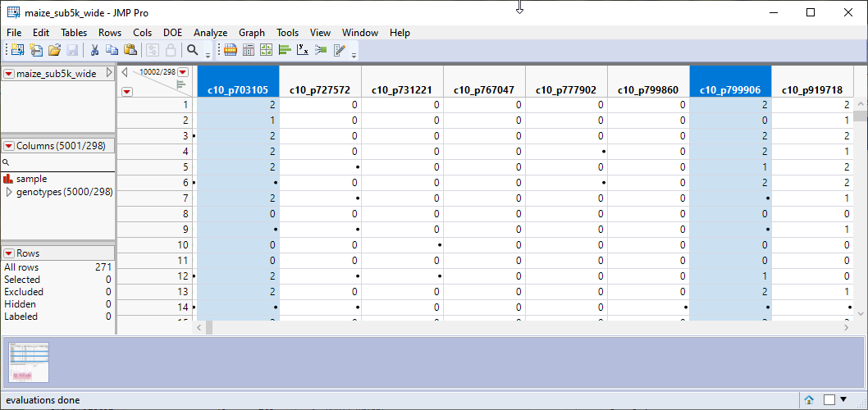Click the Fit Model toolbar icon
868x410 pixels.
click(321, 50)
